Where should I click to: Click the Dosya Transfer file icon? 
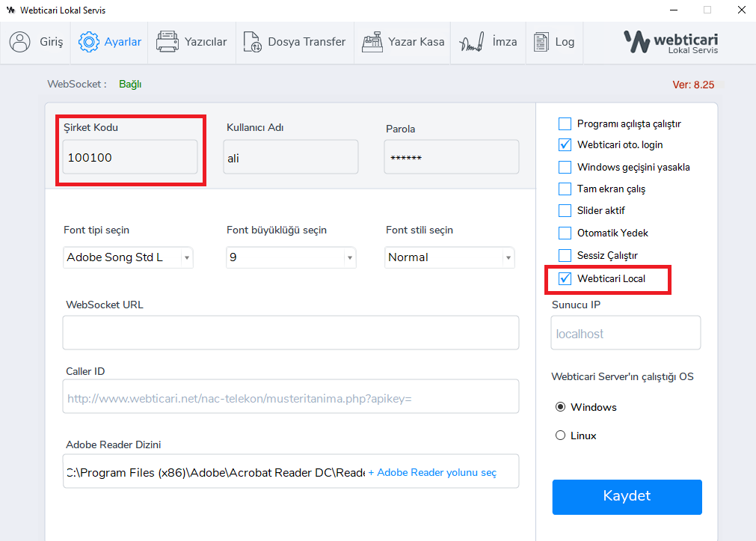(253, 42)
